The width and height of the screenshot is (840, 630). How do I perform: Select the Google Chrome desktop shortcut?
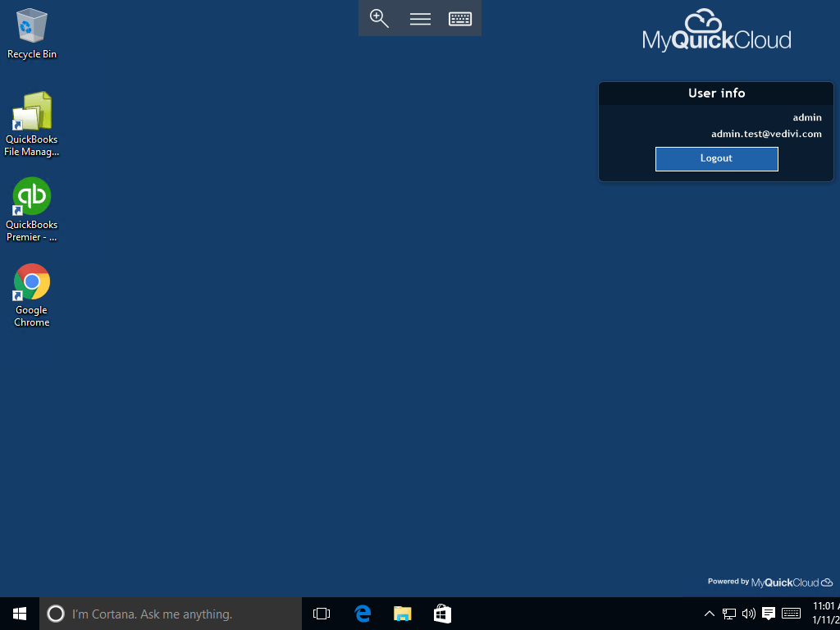32,295
